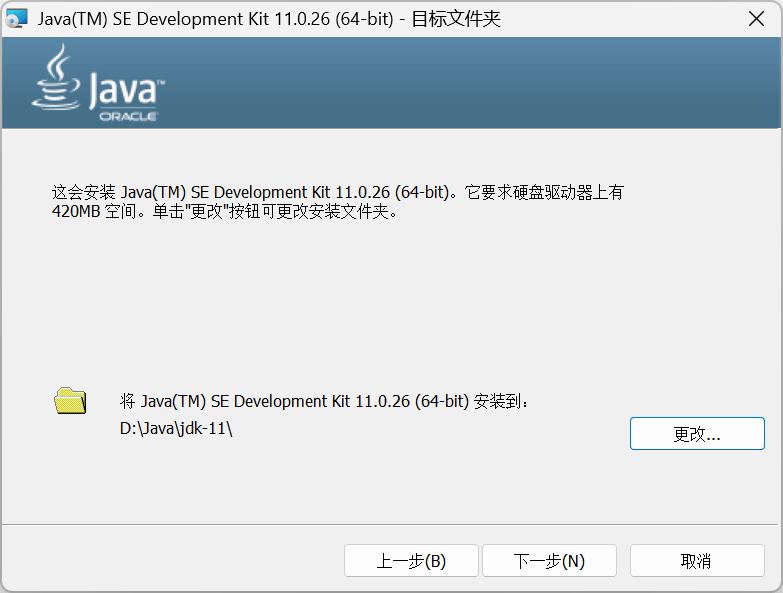Click the empty area beneath the description text
The image size is (783, 593).
click(x=391, y=300)
